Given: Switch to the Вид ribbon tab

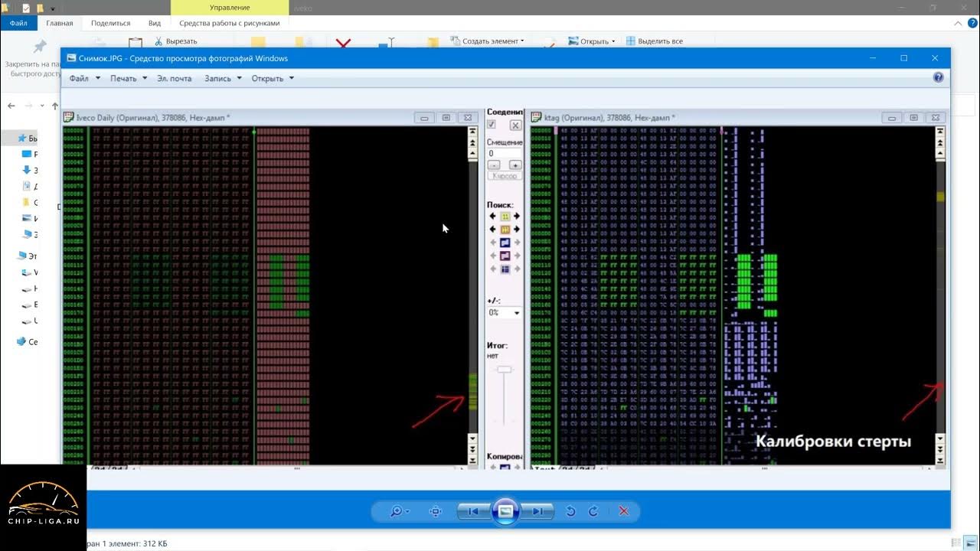Looking at the screenshot, I should [155, 23].
